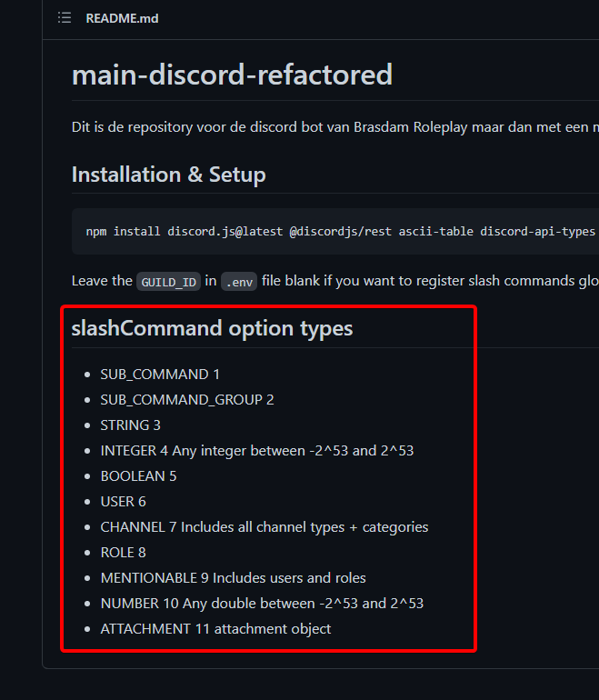Select the SUB_COMMAND_GROUP 2 list entry

(x=186, y=399)
